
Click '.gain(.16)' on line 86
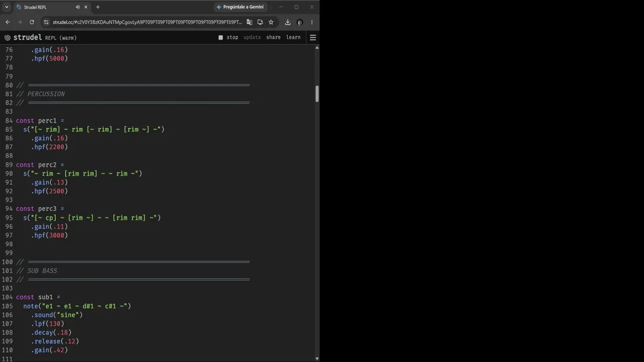pyautogui.click(x=49, y=138)
